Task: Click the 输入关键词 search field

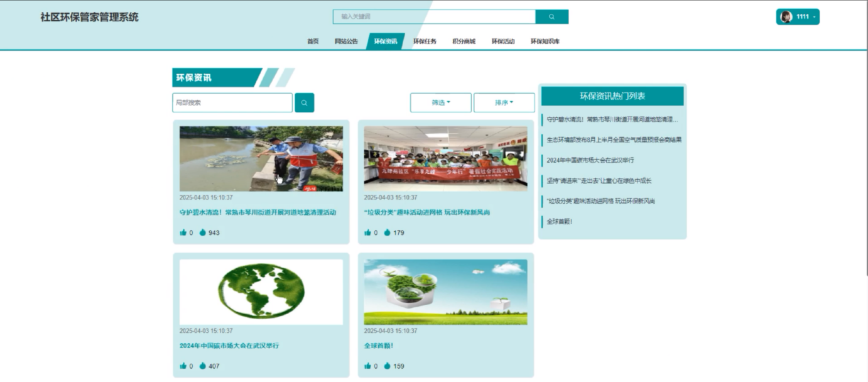Action: pyautogui.click(x=434, y=17)
